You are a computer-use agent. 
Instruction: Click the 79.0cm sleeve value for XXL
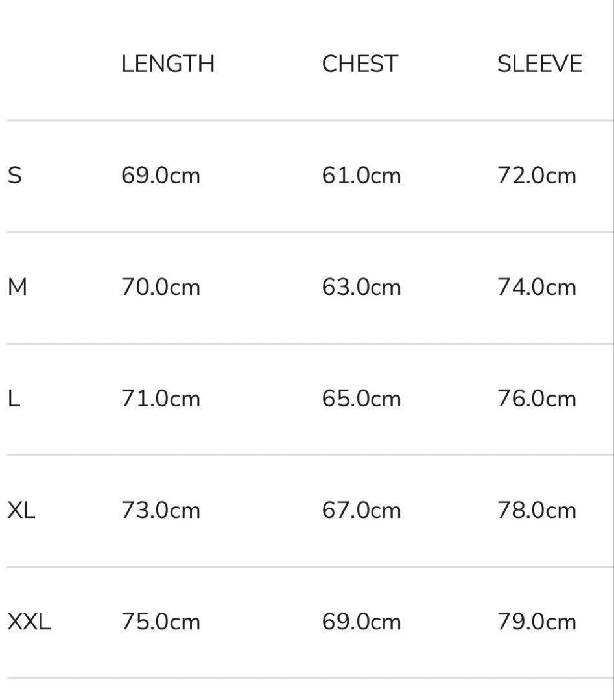pyautogui.click(x=537, y=622)
